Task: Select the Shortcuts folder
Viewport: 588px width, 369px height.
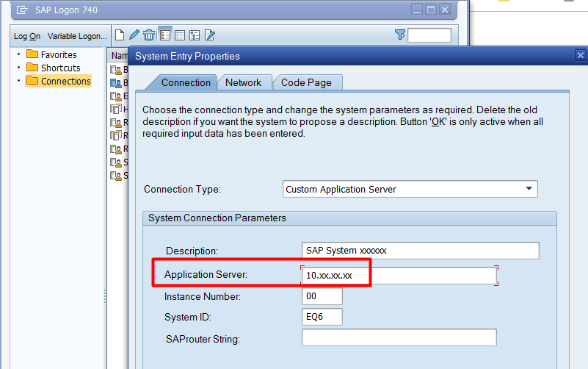Action: point(60,68)
